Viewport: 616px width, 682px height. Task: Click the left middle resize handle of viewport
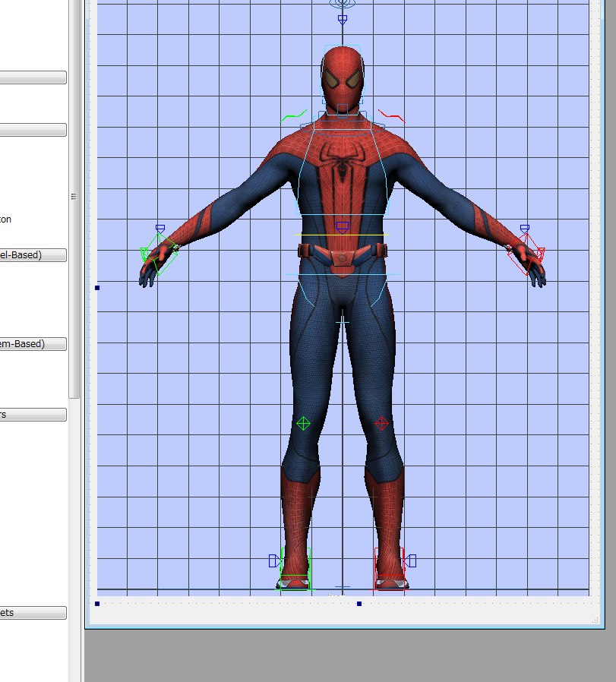pos(97,288)
